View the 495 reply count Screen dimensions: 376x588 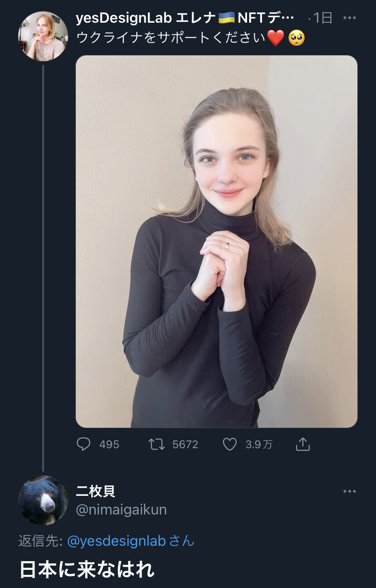click(x=109, y=445)
